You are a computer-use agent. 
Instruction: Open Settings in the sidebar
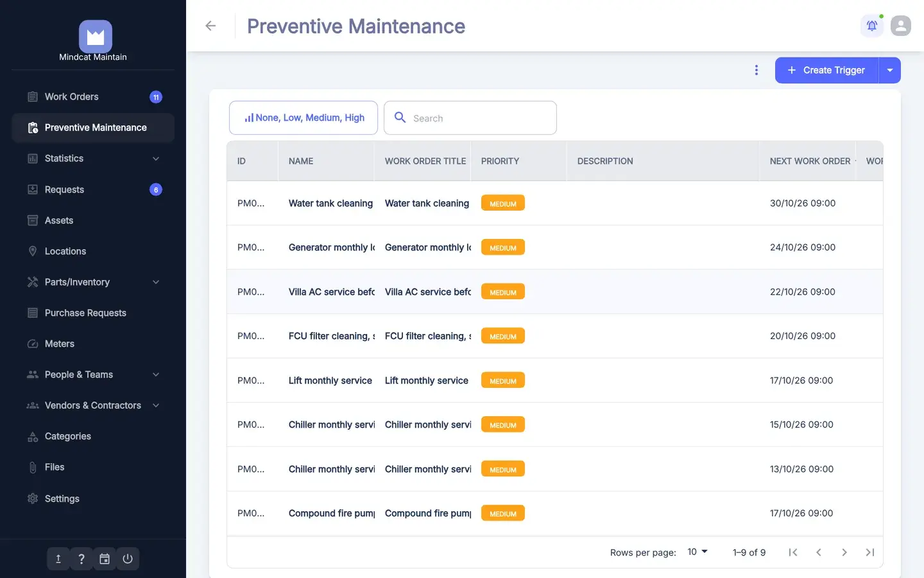point(93,498)
